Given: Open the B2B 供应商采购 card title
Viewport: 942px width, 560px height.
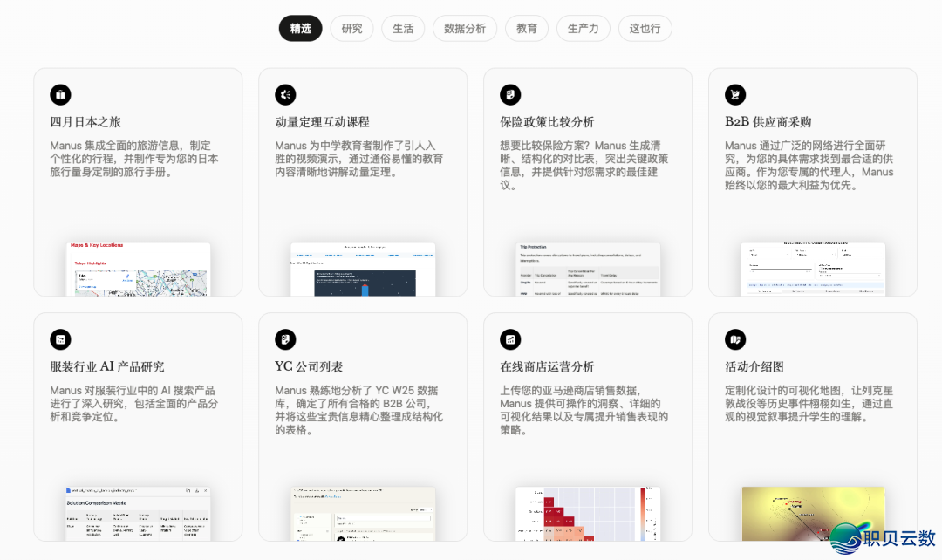Looking at the screenshot, I should click(768, 122).
